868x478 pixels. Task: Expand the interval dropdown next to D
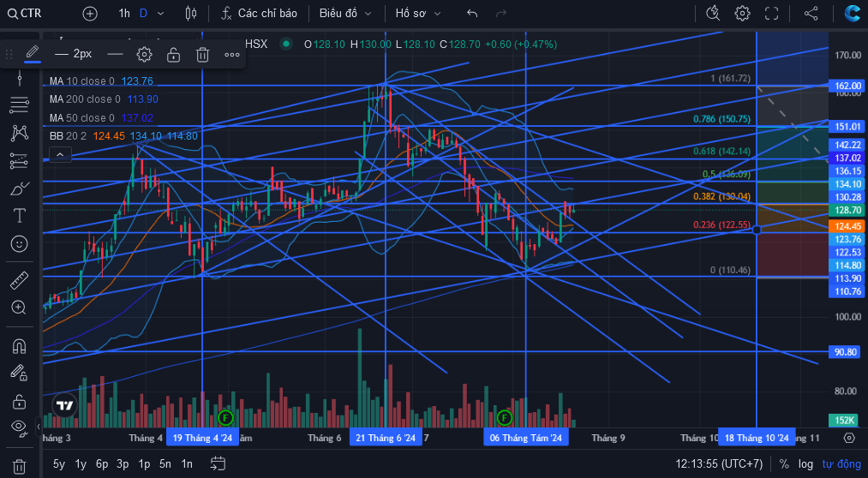pos(160,14)
